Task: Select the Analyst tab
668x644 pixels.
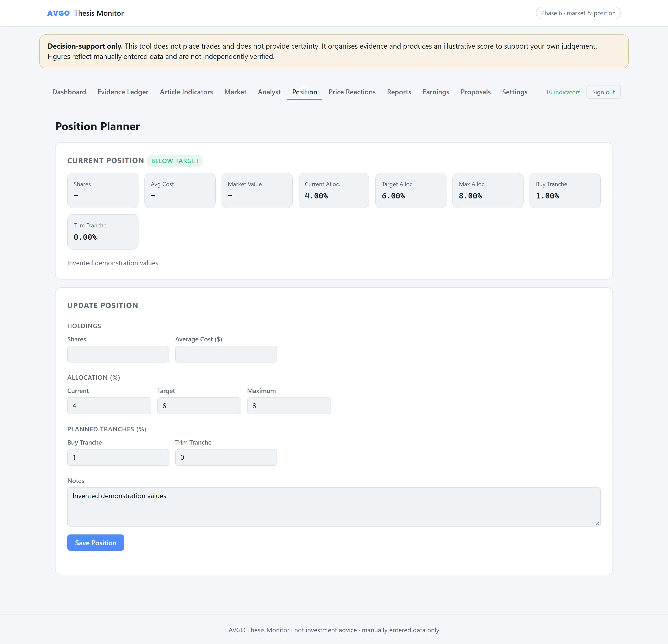Action: (x=269, y=92)
